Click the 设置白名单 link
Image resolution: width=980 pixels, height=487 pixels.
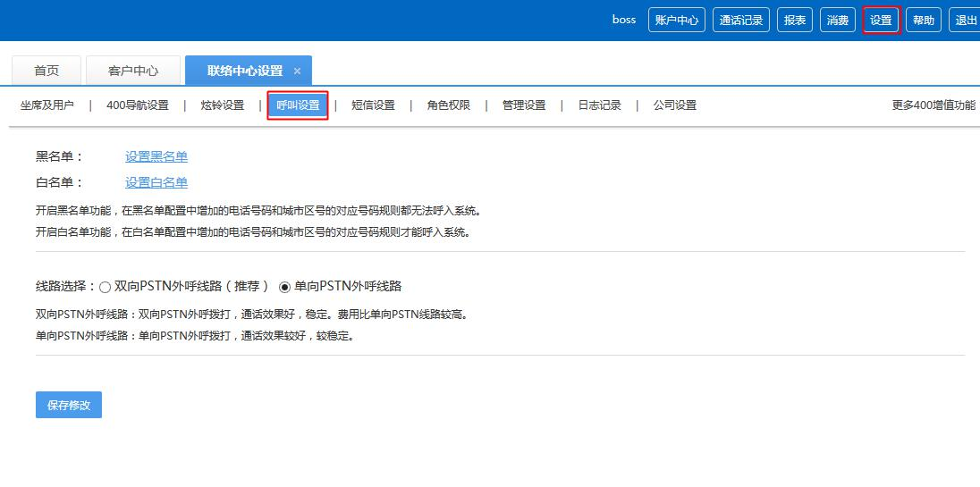click(x=156, y=183)
